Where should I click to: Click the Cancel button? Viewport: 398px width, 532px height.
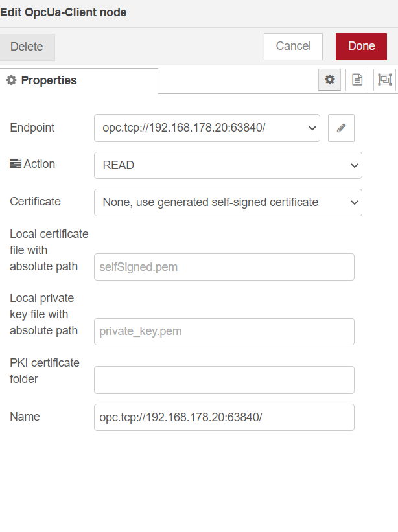[x=293, y=46]
